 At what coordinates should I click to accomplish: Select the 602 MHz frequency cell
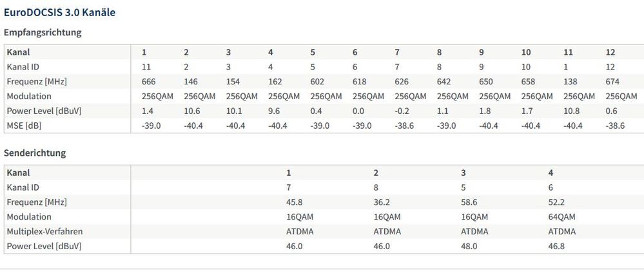(x=318, y=81)
